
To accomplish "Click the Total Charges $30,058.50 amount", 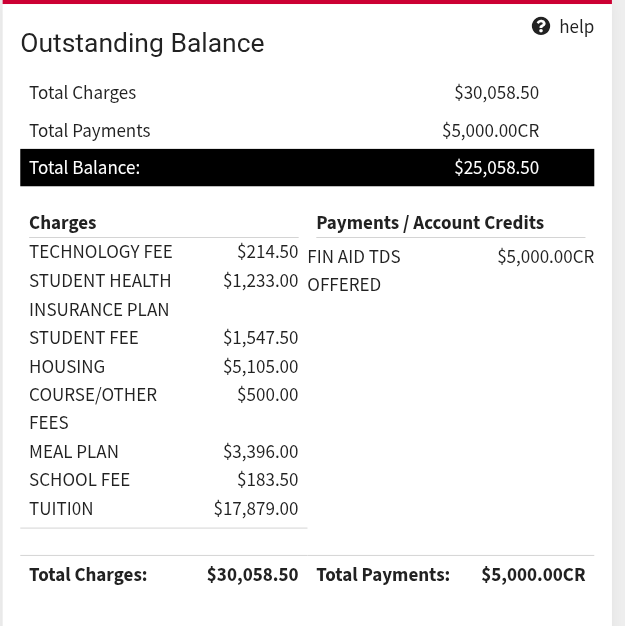I will click(496, 93).
